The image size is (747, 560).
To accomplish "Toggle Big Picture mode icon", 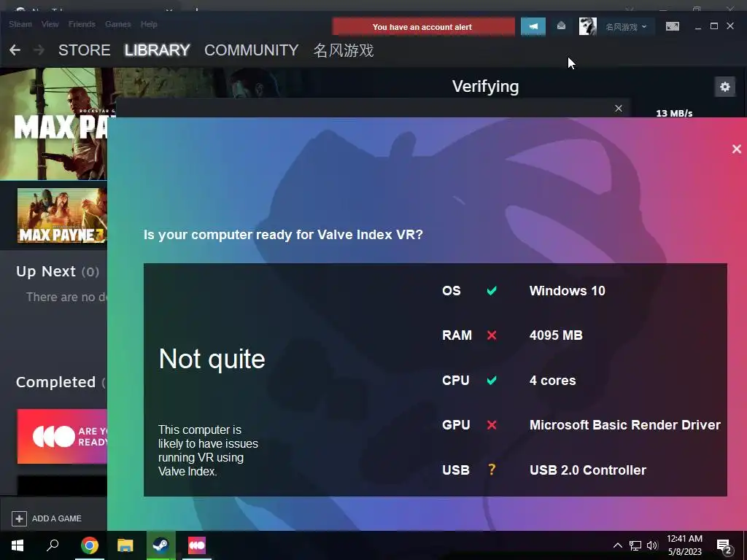I will 672,27.
